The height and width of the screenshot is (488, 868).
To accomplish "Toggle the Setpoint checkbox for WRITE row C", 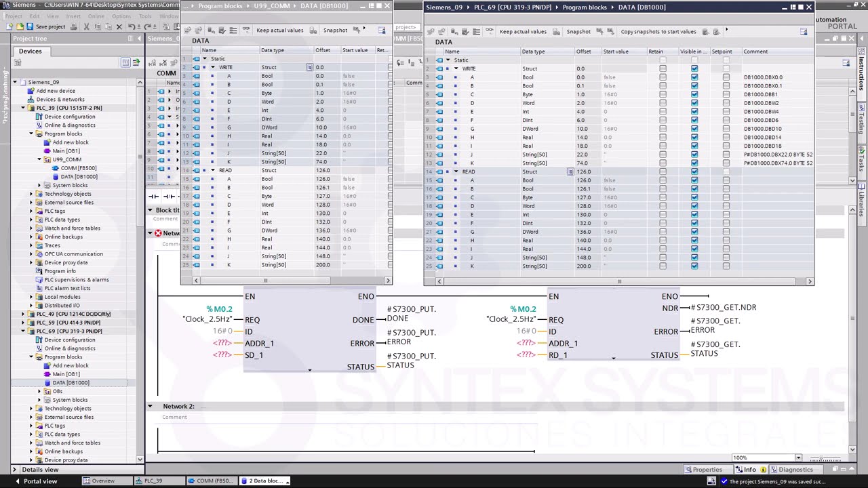I will 726,94.
